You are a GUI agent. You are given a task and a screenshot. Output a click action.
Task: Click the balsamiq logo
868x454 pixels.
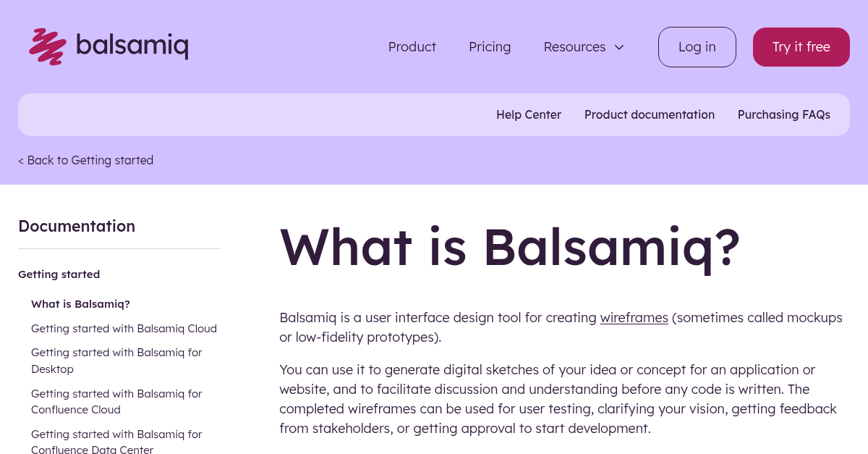pos(107,46)
